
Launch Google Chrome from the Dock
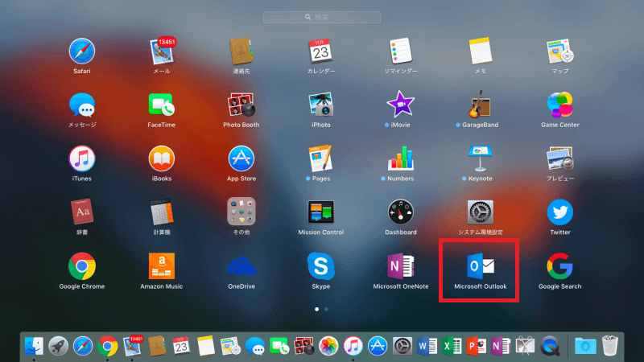pos(108,346)
